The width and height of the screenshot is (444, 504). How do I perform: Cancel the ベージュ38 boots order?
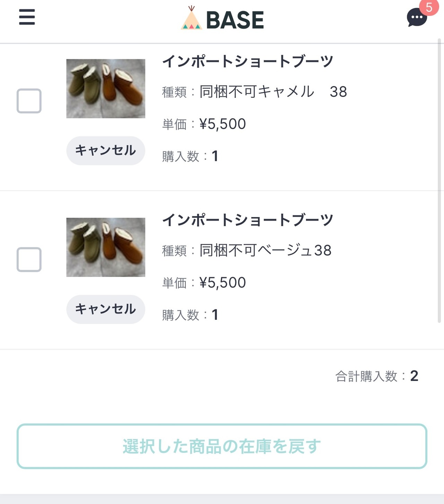[x=105, y=309]
